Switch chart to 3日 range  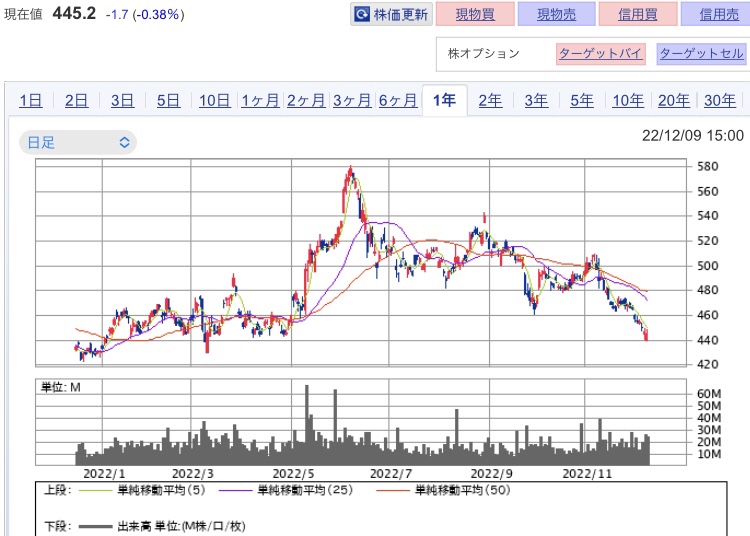pos(122,101)
